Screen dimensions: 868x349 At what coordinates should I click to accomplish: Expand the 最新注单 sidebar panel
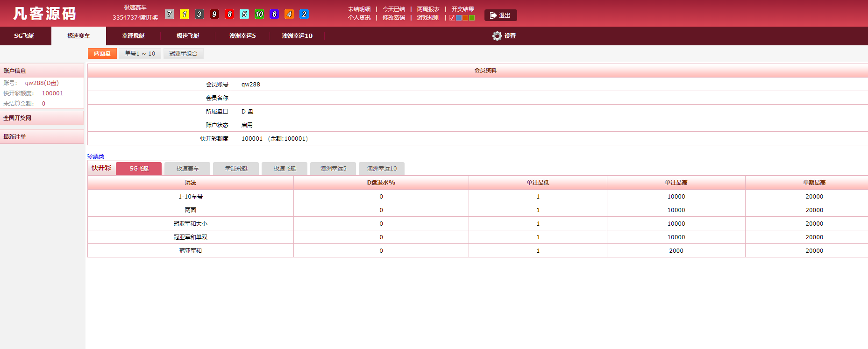(x=42, y=137)
